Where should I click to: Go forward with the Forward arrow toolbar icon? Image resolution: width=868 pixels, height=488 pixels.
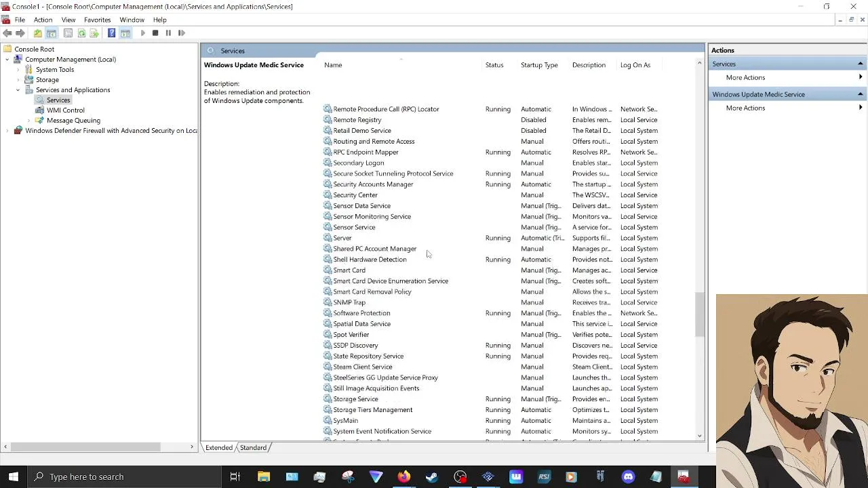pyautogui.click(x=20, y=33)
